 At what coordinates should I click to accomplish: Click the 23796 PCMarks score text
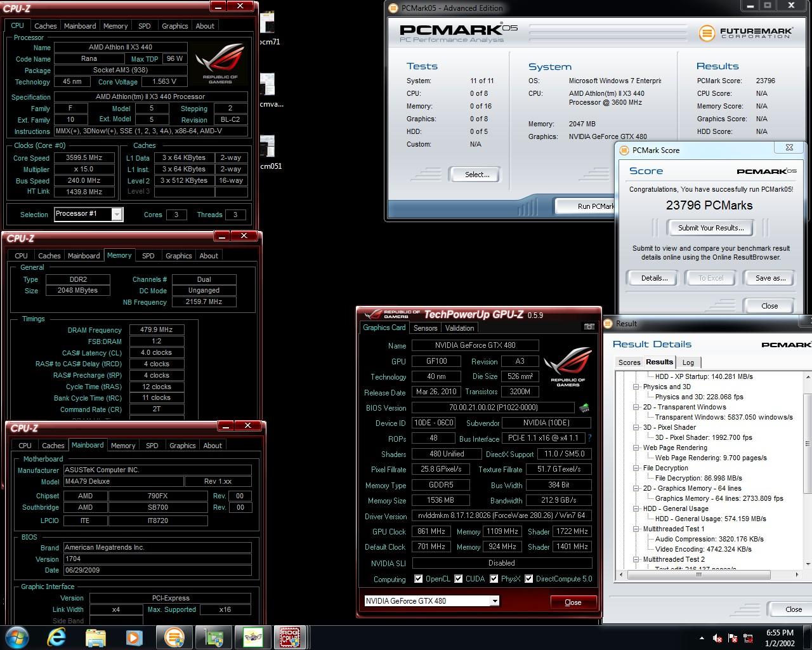(709, 205)
